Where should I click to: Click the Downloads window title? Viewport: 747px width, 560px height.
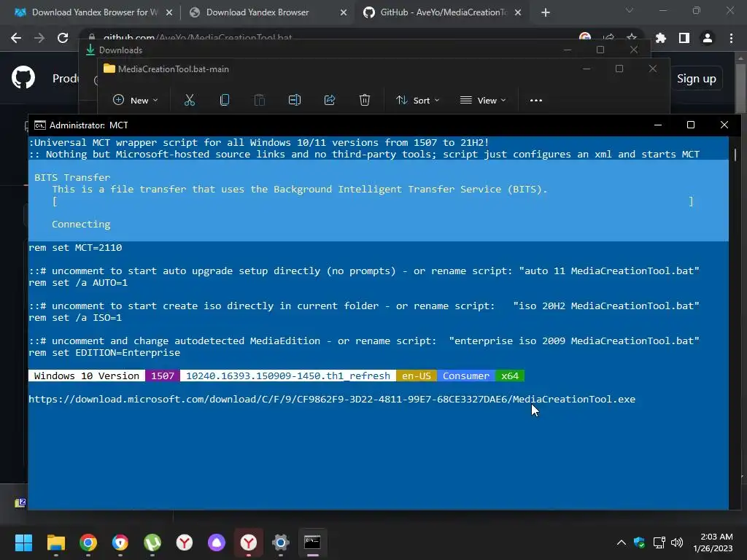click(120, 50)
